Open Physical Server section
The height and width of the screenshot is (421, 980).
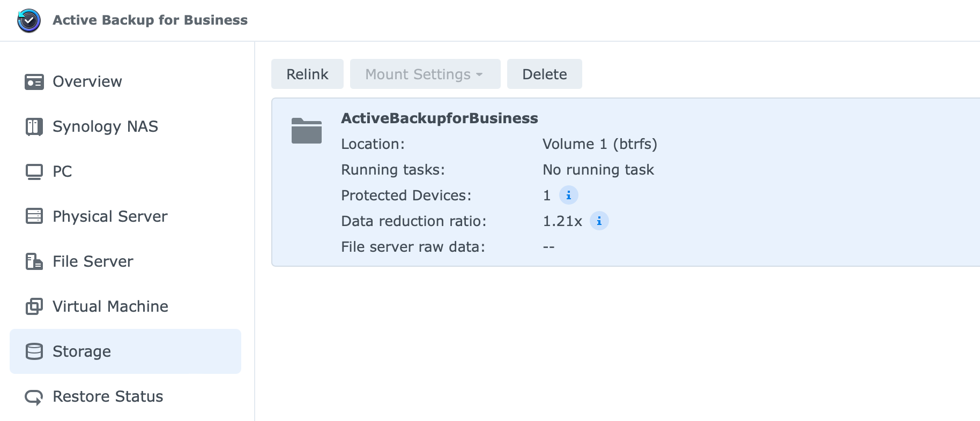point(125,216)
